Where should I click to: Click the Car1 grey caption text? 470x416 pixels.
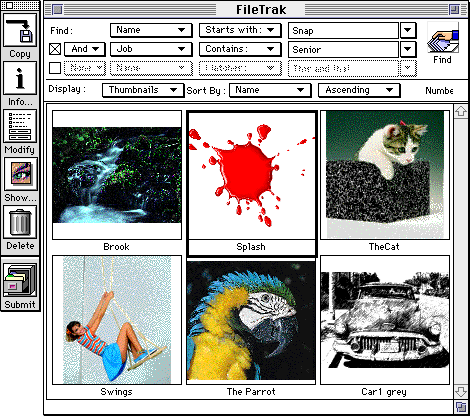[384, 392]
